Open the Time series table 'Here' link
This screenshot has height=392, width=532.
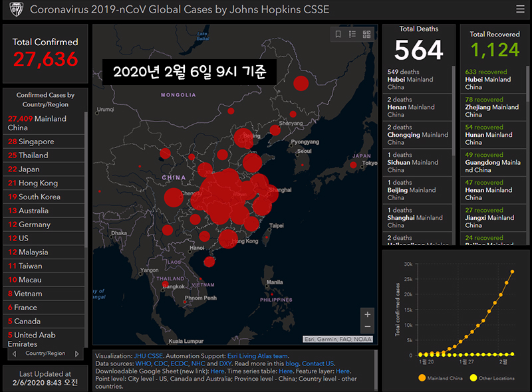click(x=286, y=371)
